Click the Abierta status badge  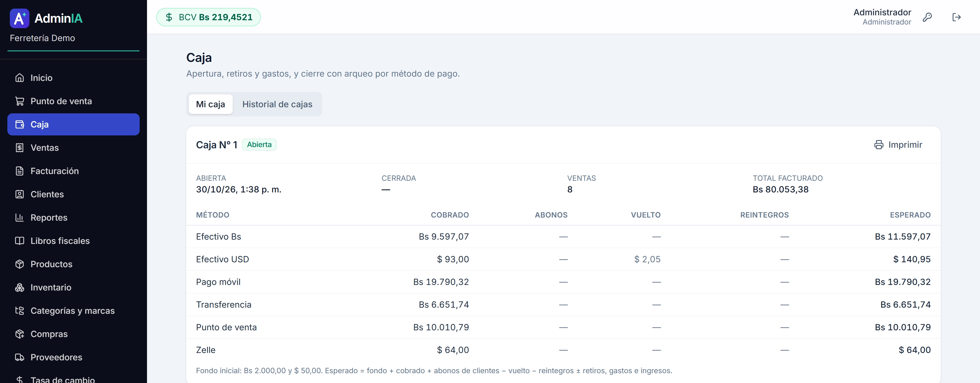259,145
